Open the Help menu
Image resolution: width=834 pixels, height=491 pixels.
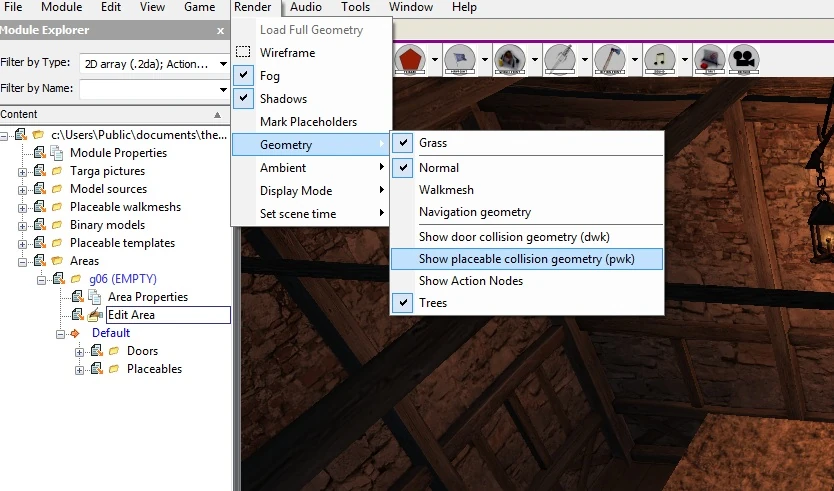464,7
